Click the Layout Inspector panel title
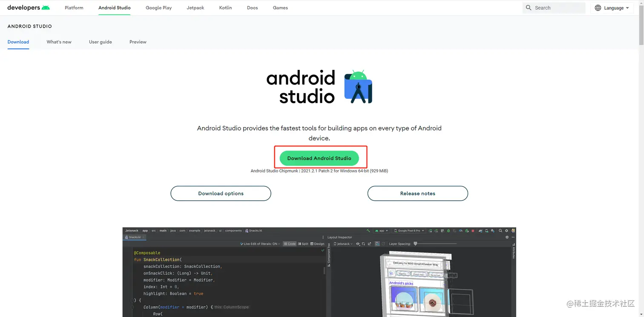Image resolution: width=644 pixels, height=317 pixels. (340, 237)
